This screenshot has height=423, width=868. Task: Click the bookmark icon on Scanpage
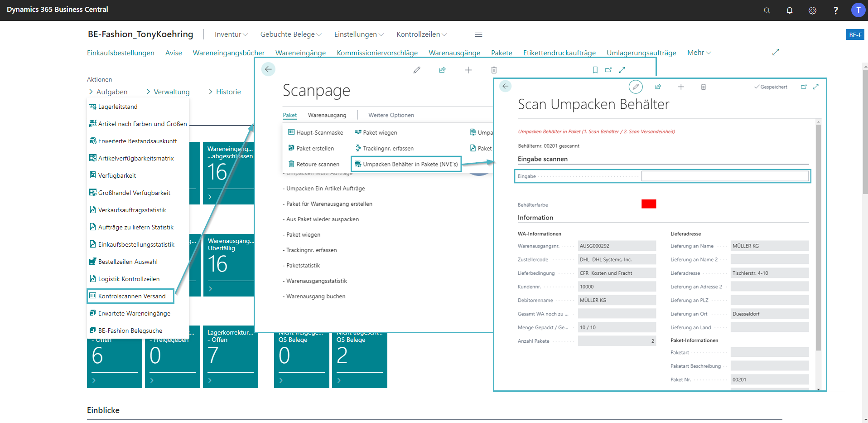[x=595, y=70]
